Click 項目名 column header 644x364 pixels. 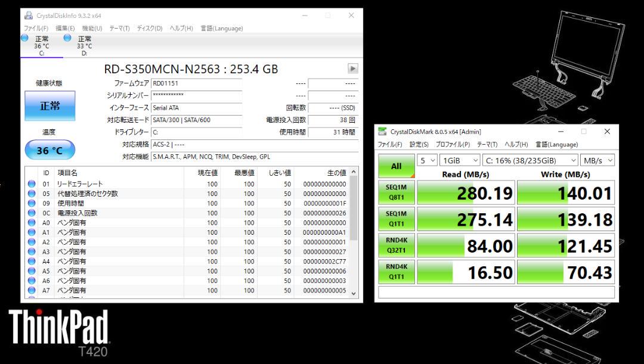click(119, 173)
